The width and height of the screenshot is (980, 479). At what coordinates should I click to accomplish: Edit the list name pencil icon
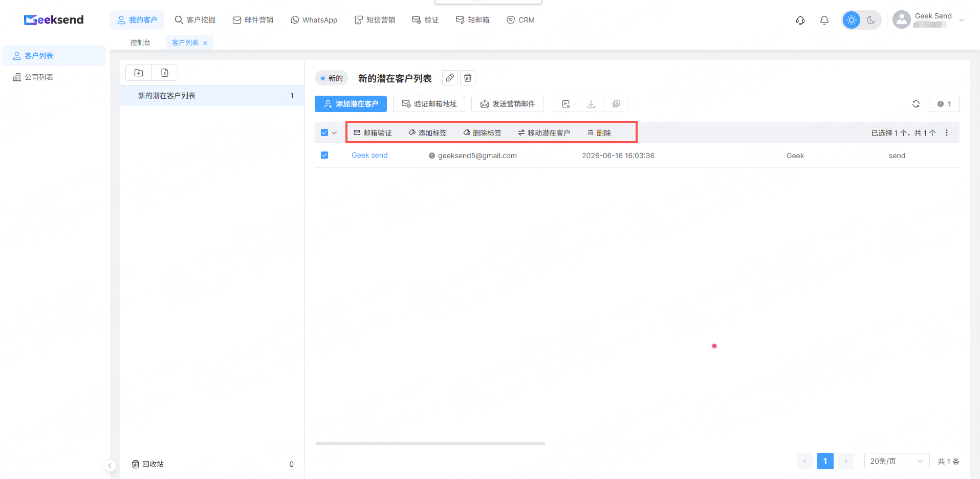coord(450,78)
